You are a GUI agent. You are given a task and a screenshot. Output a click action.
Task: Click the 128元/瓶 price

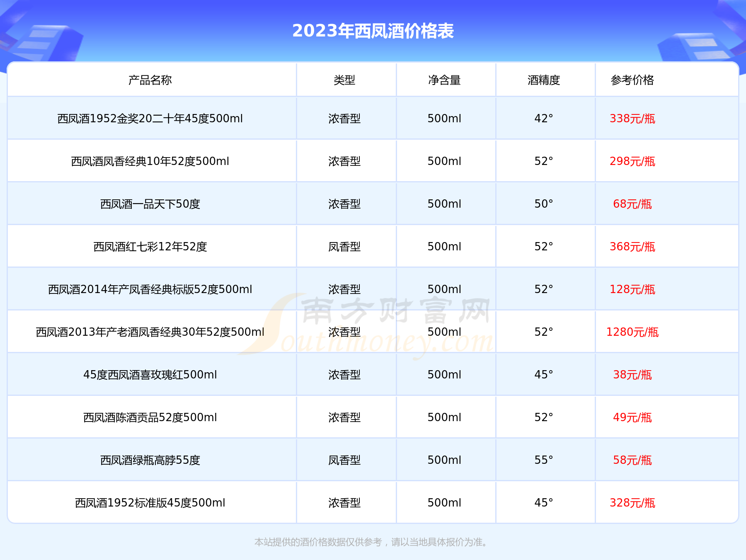632,289
